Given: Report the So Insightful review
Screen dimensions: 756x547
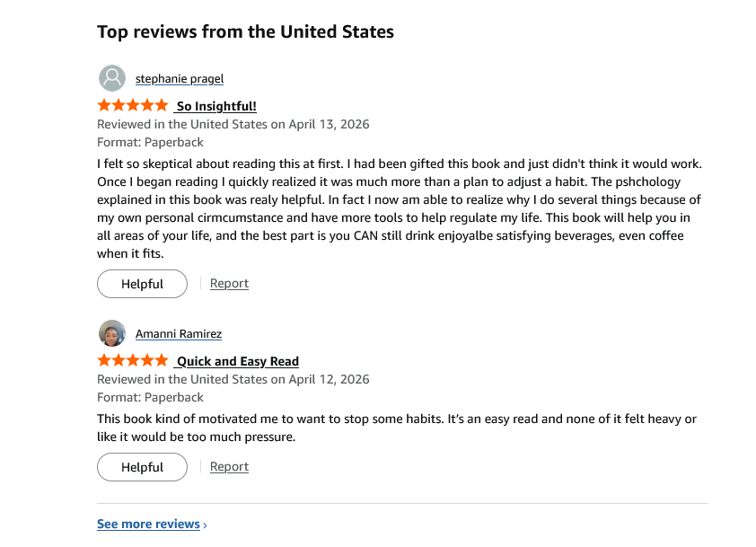Looking at the screenshot, I should [x=229, y=283].
